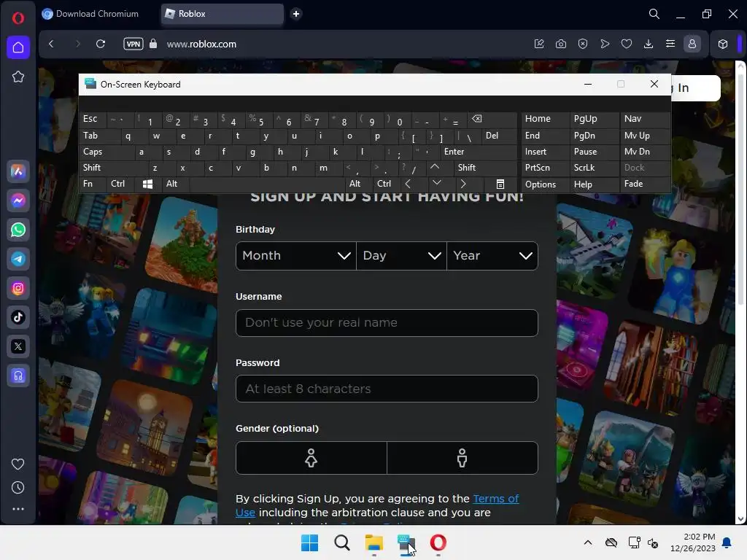The image size is (747, 560).
Task: Focus the Username input field
Action: point(387,323)
